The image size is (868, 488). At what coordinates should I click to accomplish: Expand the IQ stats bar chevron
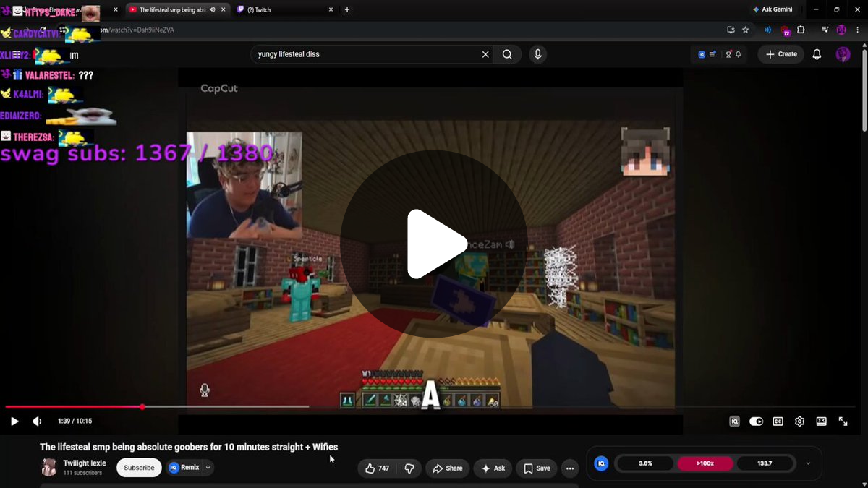(808, 463)
